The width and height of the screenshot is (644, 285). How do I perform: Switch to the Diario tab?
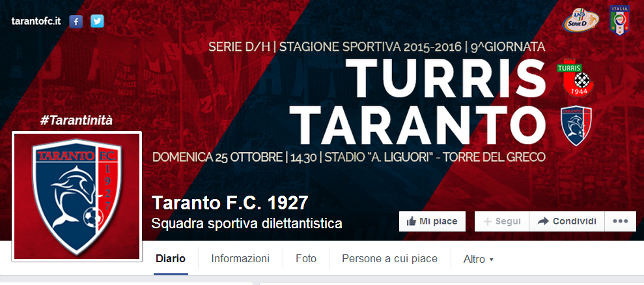pos(171,259)
